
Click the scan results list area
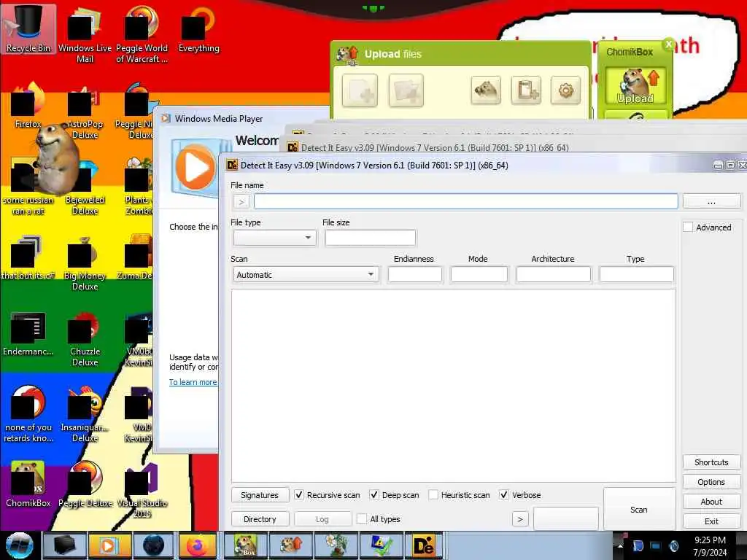pyautogui.click(x=453, y=386)
